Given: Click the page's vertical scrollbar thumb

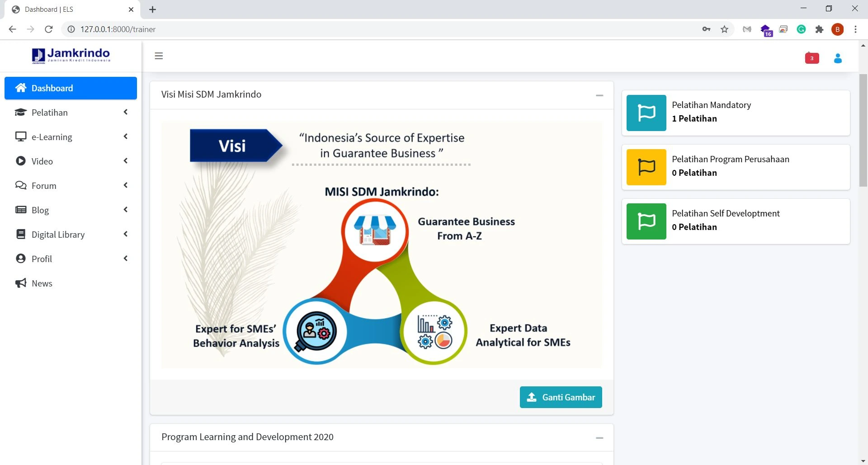Looking at the screenshot, I should coord(863,130).
